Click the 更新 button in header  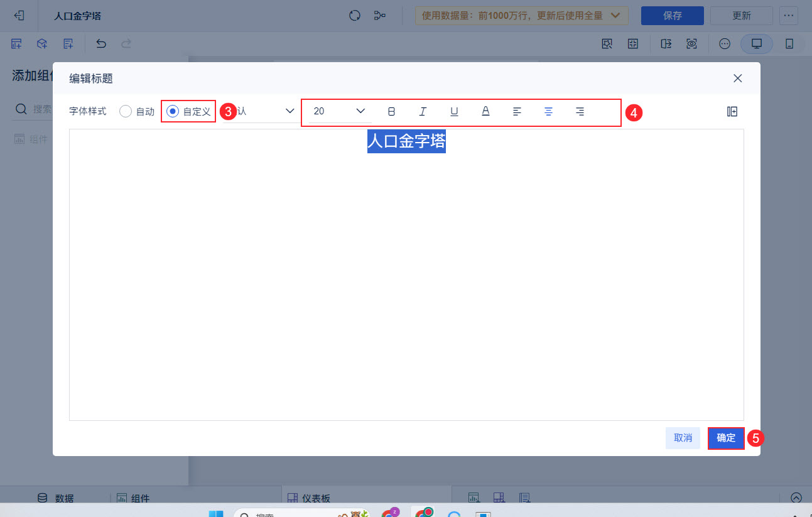[742, 16]
